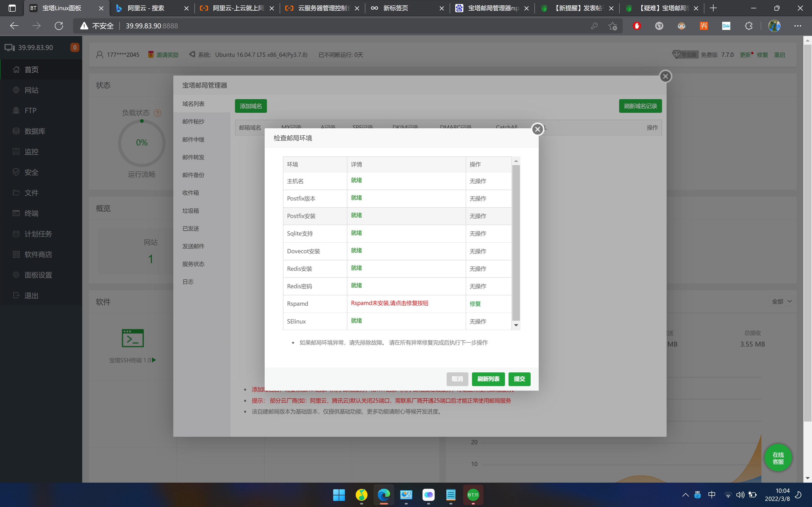
Task: Switch to the 邮件中继 sidebar tab
Action: 193,139
